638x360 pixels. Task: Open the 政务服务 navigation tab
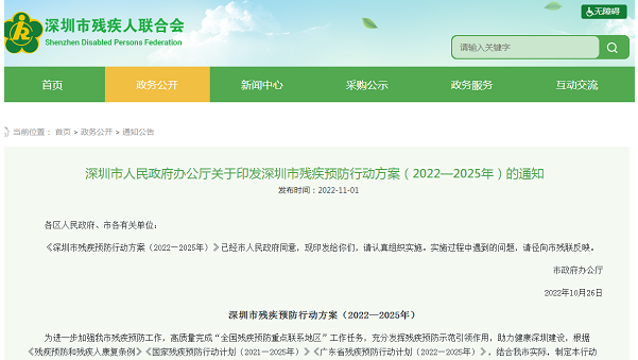click(472, 85)
